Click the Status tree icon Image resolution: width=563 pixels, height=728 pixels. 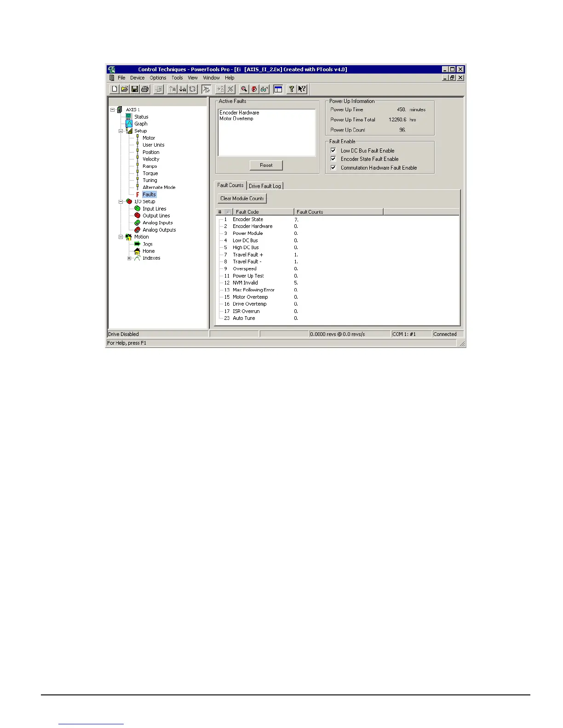point(129,117)
